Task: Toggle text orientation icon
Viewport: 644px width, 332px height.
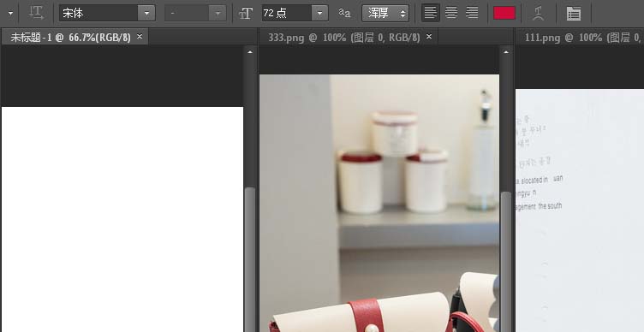Action: (36, 13)
